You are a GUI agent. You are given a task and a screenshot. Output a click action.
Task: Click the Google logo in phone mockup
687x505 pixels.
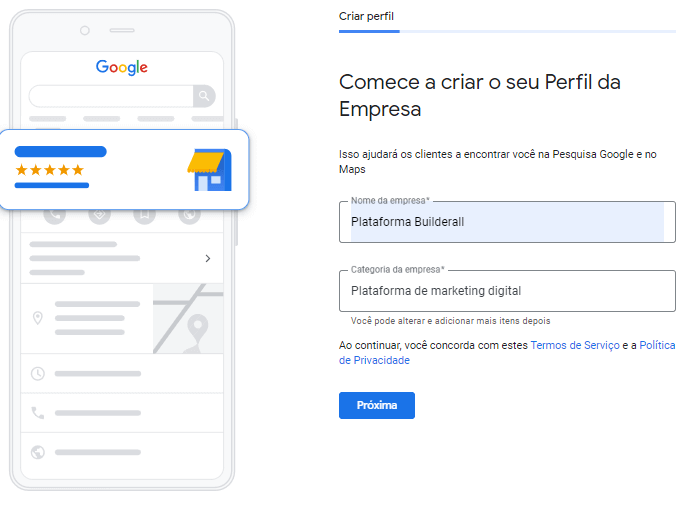pos(122,67)
